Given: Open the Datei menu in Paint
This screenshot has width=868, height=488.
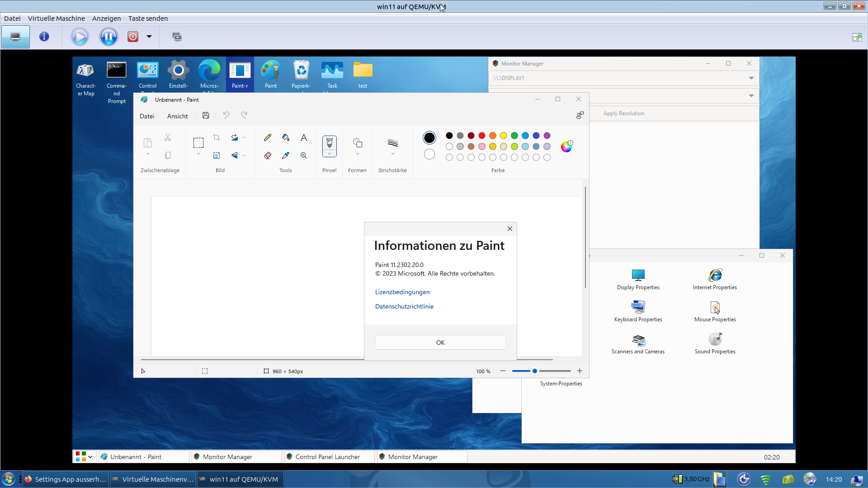Looking at the screenshot, I should click(147, 116).
